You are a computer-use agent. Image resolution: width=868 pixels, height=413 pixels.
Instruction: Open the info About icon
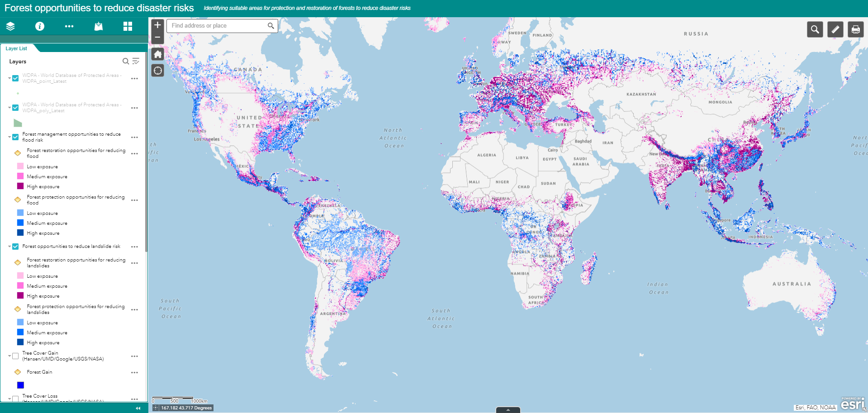click(x=40, y=26)
